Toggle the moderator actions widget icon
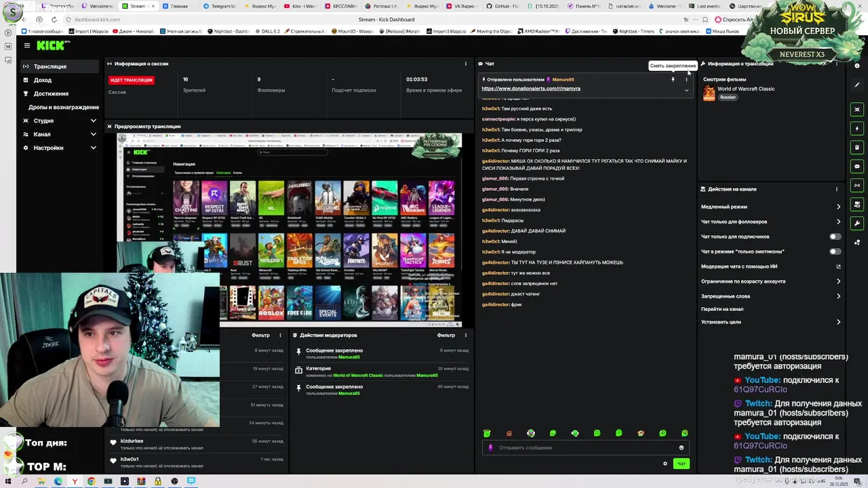The width and height of the screenshot is (868, 488). click(x=857, y=204)
